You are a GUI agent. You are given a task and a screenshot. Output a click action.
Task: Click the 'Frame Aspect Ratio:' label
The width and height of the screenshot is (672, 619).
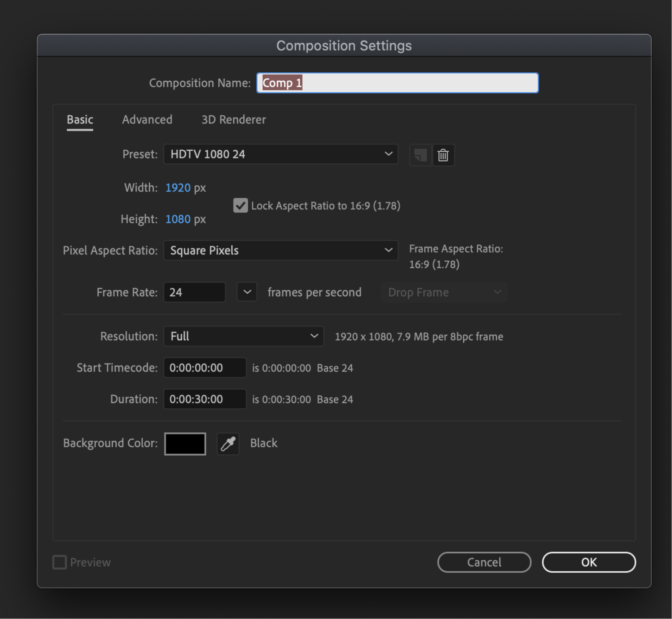click(456, 249)
